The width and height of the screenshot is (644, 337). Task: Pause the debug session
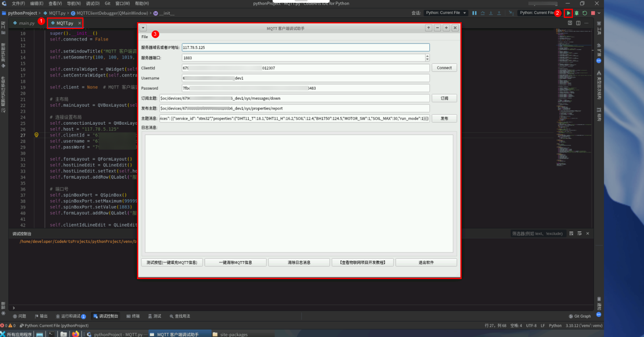pyautogui.click(x=474, y=13)
